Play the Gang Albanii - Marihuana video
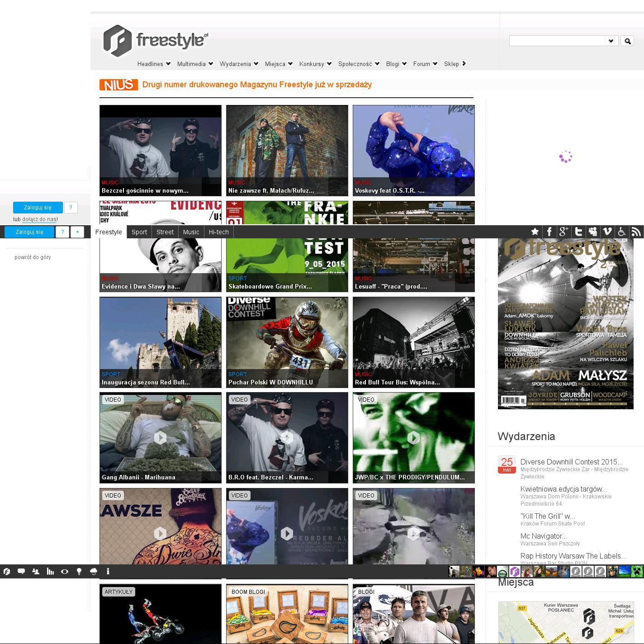The width and height of the screenshot is (644, 644). tap(160, 437)
